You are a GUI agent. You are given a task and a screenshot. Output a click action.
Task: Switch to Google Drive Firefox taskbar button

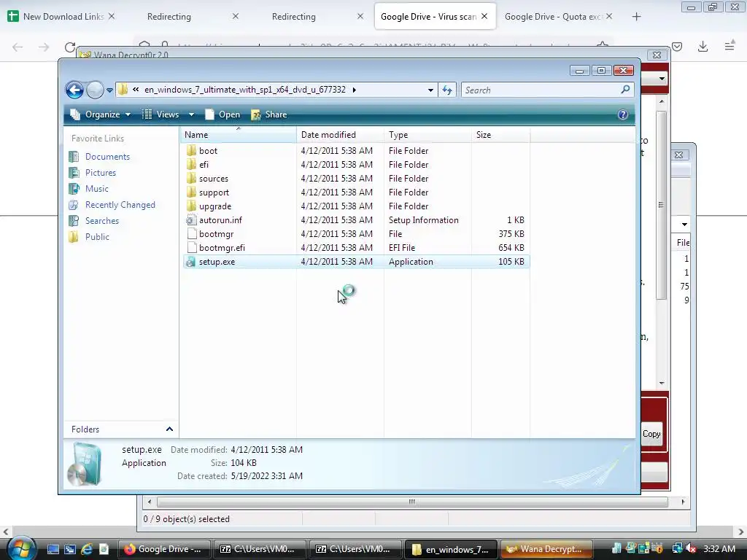click(163, 549)
